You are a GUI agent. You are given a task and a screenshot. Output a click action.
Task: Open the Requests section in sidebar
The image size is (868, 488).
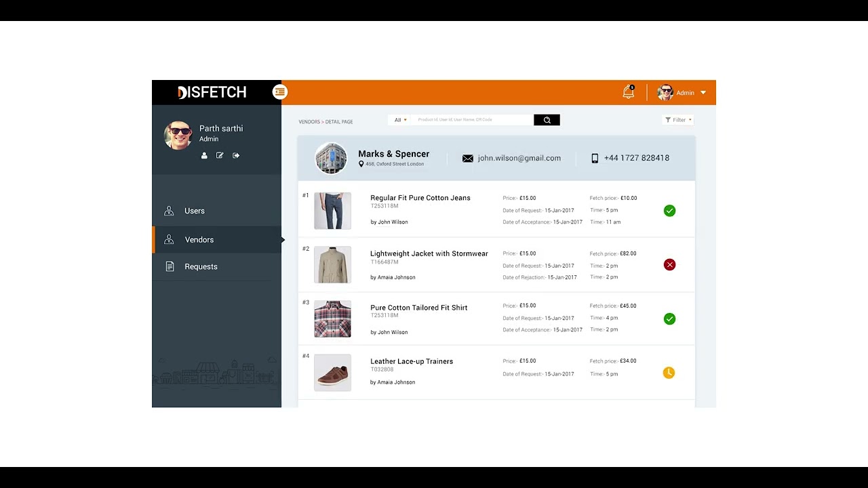click(201, 266)
